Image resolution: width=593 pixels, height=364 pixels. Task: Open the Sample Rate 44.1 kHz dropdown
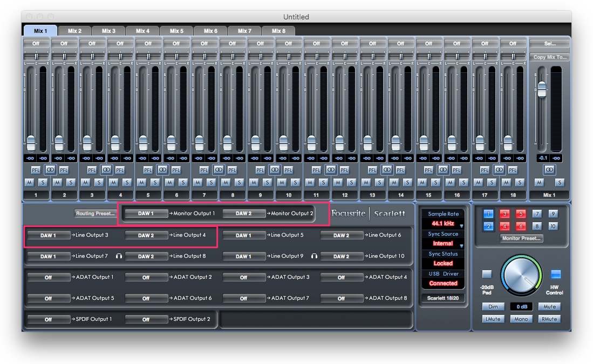[443, 224]
